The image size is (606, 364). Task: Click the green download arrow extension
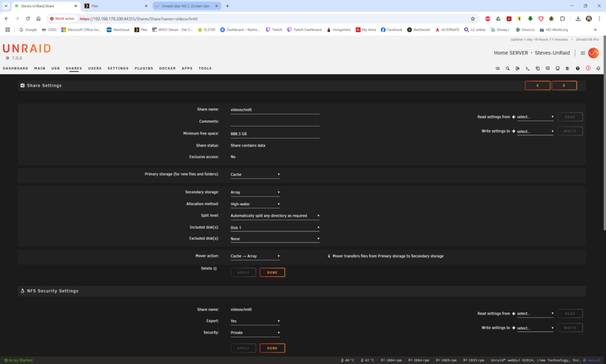coord(530,19)
